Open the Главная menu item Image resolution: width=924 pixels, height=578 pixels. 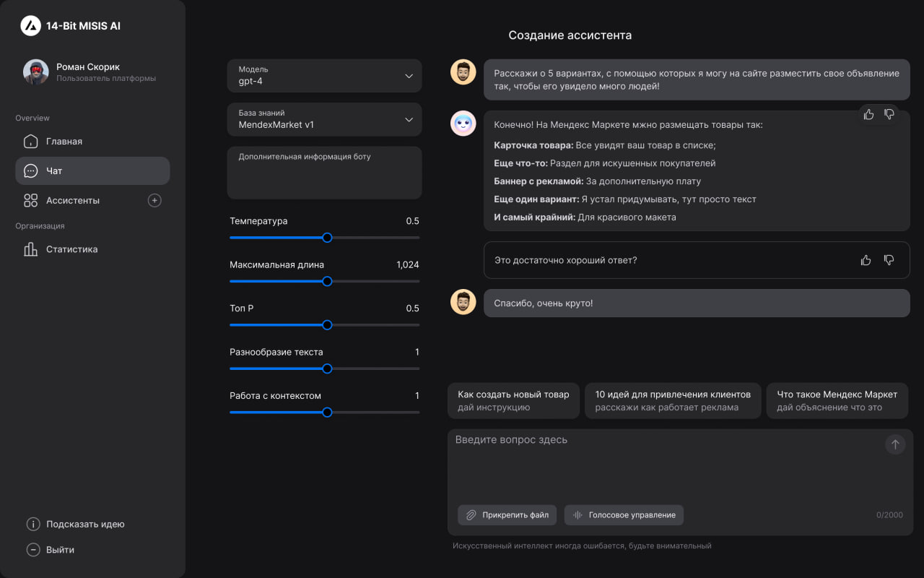pos(92,142)
